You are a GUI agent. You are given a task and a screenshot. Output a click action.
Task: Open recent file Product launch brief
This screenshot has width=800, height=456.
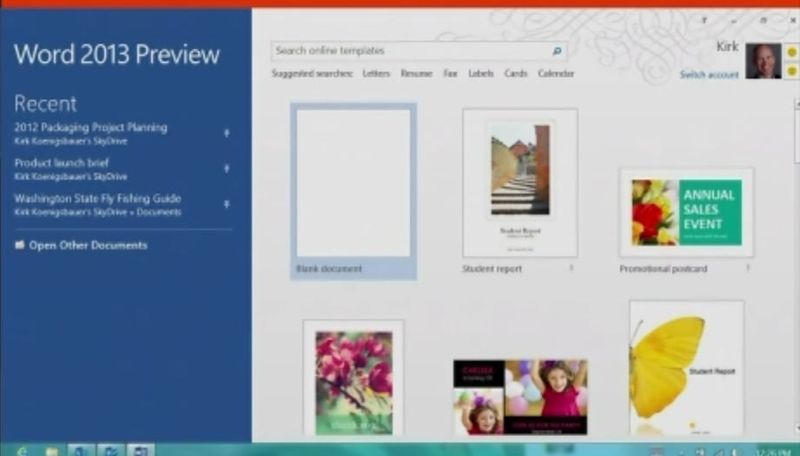(x=61, y=163)
